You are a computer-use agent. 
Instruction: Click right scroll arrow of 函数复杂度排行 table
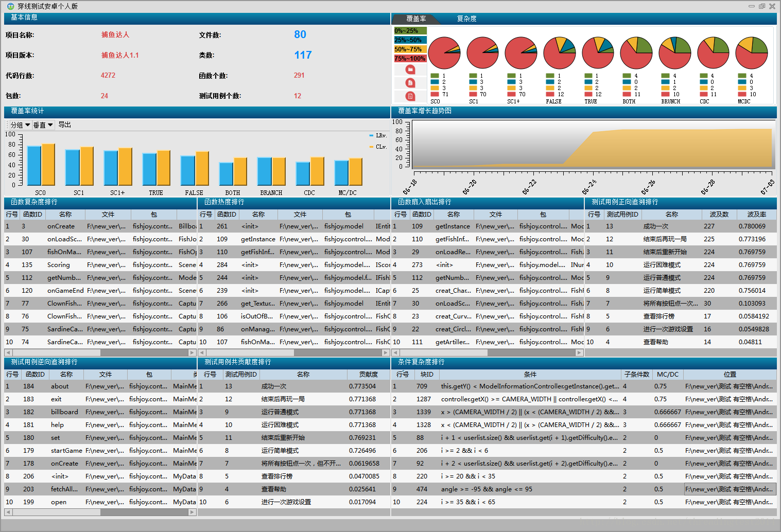click(192, 353)
